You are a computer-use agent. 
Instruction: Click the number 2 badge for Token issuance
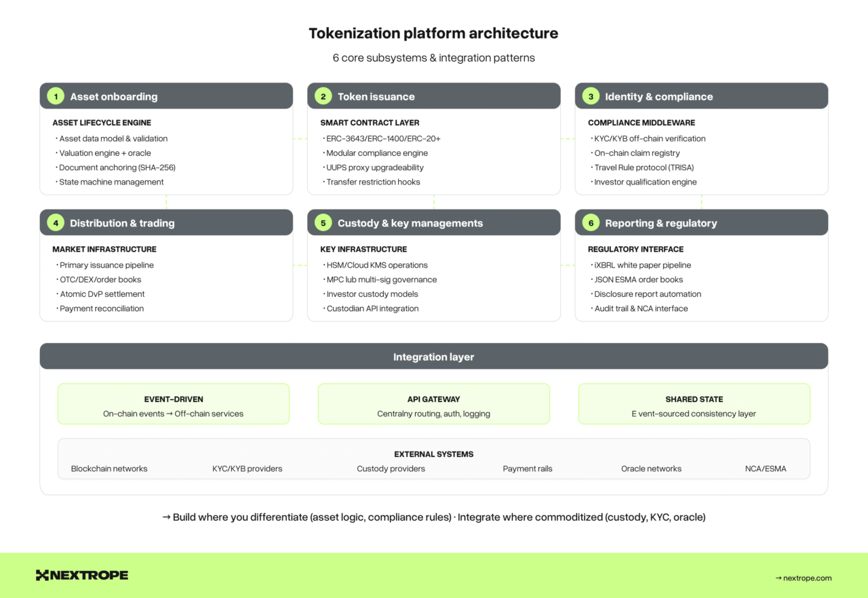click(323, 96)
